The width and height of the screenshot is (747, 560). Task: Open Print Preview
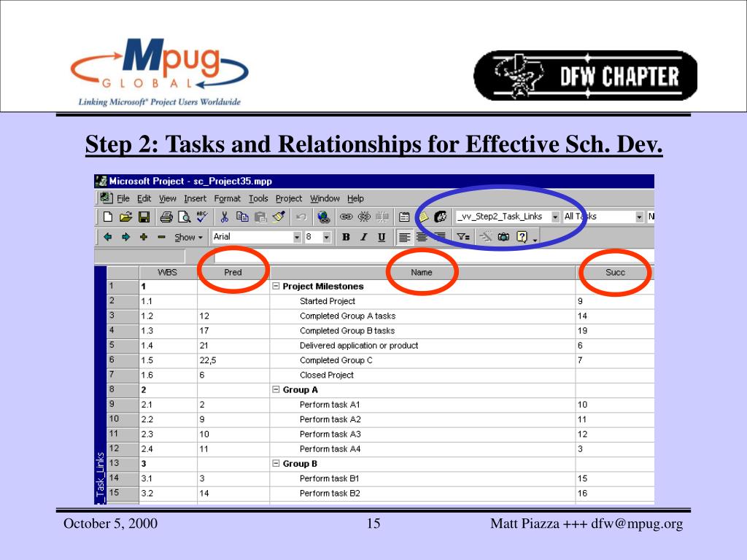(x=184, y=217)
